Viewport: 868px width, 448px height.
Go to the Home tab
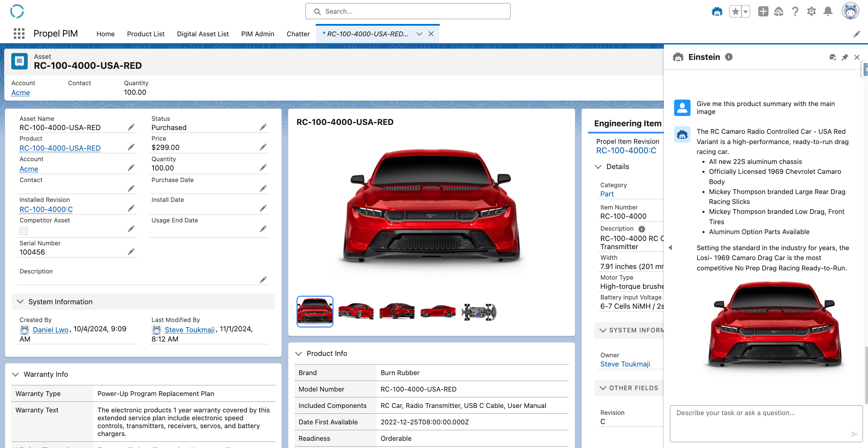(105, 34)
